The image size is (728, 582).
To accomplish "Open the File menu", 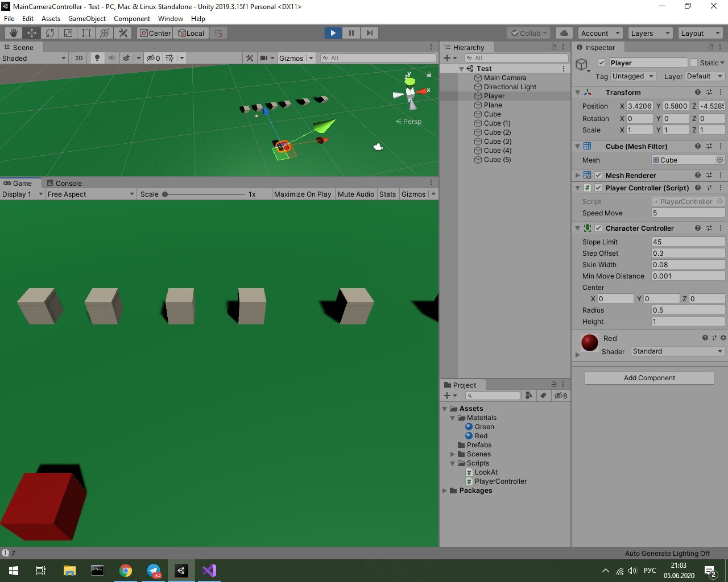I will pos(9,19).
